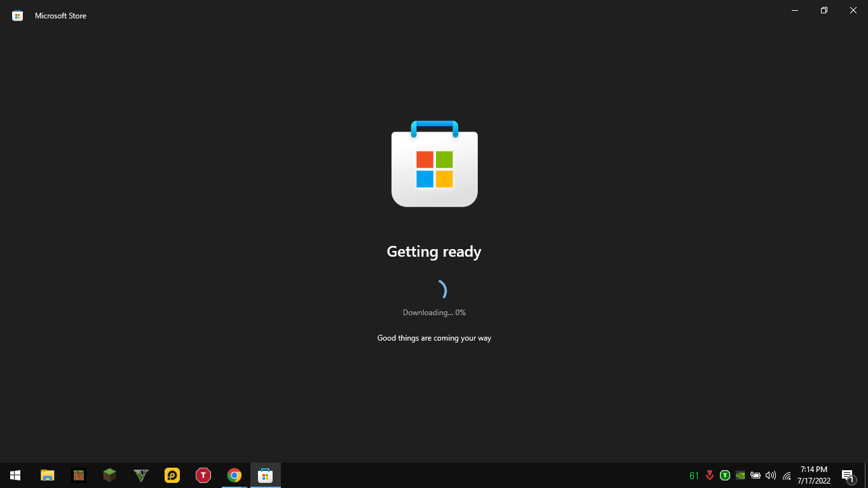868x488 pixels.
Task: Check the battery power tray icon
Action: pyautogui.click(x=756, y=475)
